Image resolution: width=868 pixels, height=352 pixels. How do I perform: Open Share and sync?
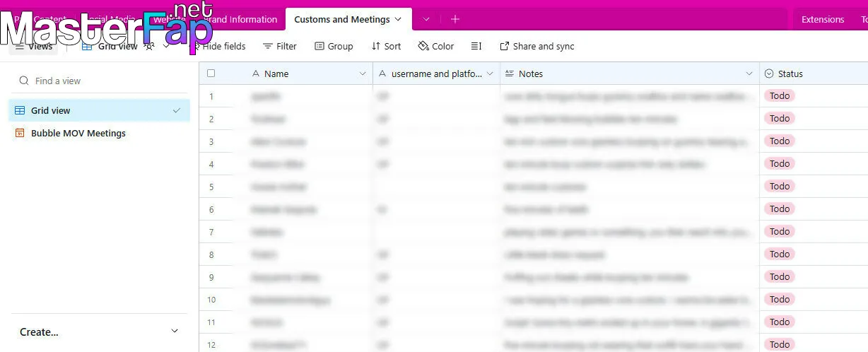coord(537,46)
